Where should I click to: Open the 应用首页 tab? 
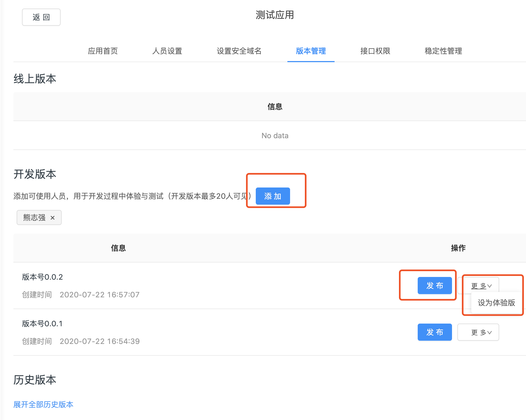point(103,51)
